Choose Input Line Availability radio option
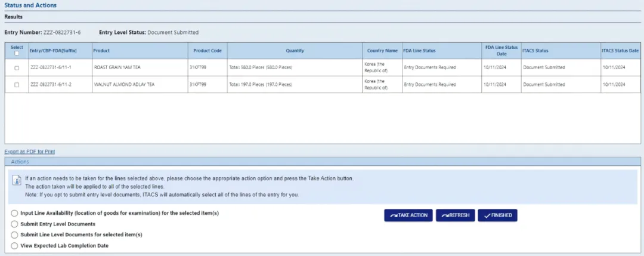 coord(15,214)
